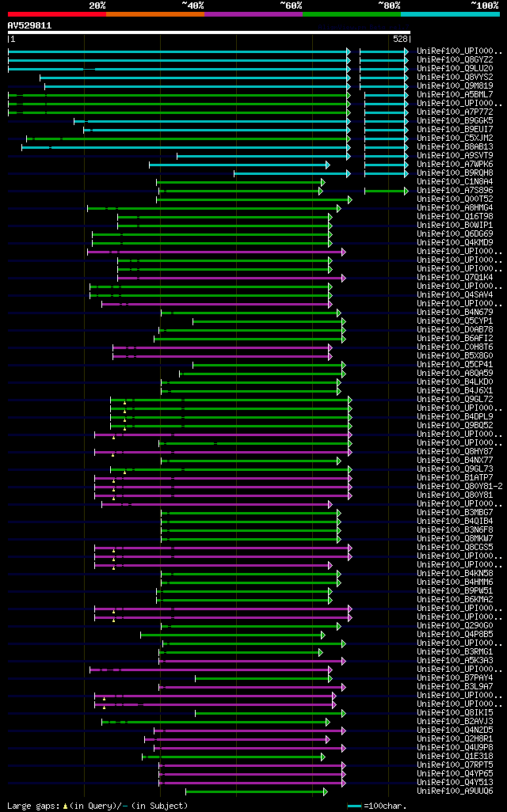Select the UniRef100_A5K3A3 label

(456, 660)
